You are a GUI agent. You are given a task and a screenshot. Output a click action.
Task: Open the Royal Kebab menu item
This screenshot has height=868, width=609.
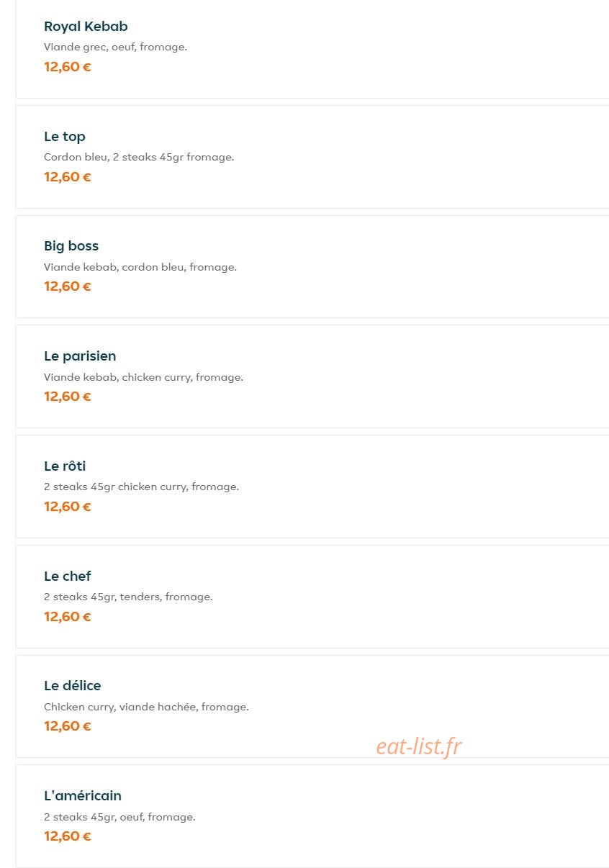click(x=312, y=49)
